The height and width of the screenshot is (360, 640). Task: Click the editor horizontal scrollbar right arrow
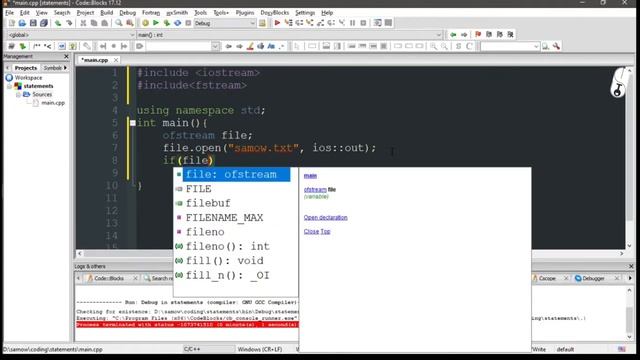pos(622,253)
